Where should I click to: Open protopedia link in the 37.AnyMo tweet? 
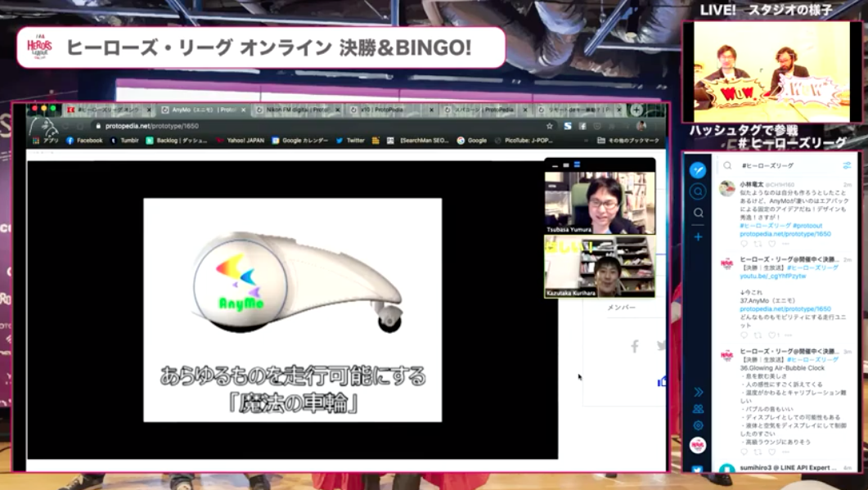(785, 309)
